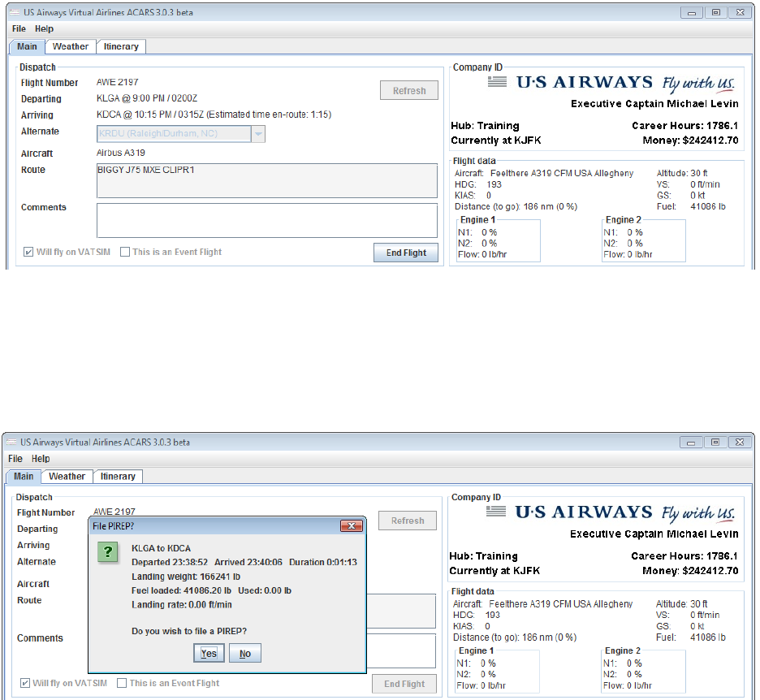Switch to Itinerary tab in top window

(121, 46)
